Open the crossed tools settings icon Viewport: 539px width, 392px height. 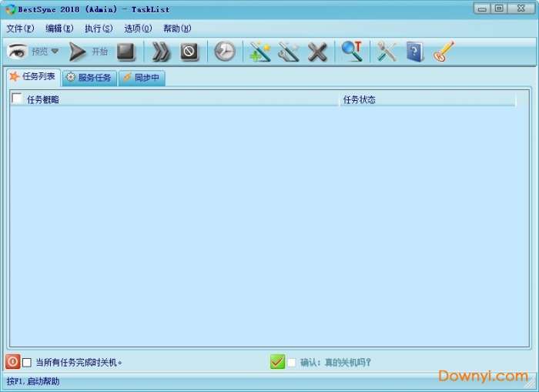[387, 52]
